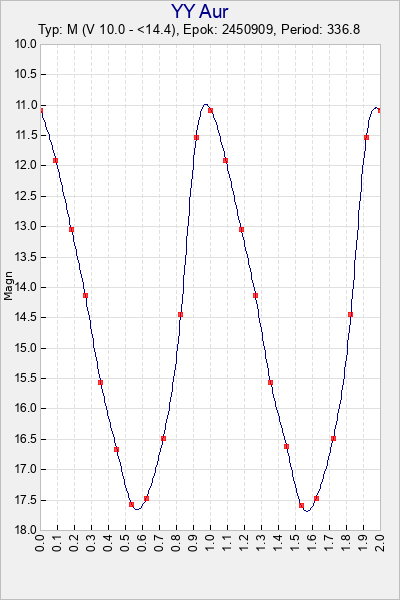Select the red data point at maximum near phase 1.0
This screenshot has width=400, height=600.
coord(210,111)
